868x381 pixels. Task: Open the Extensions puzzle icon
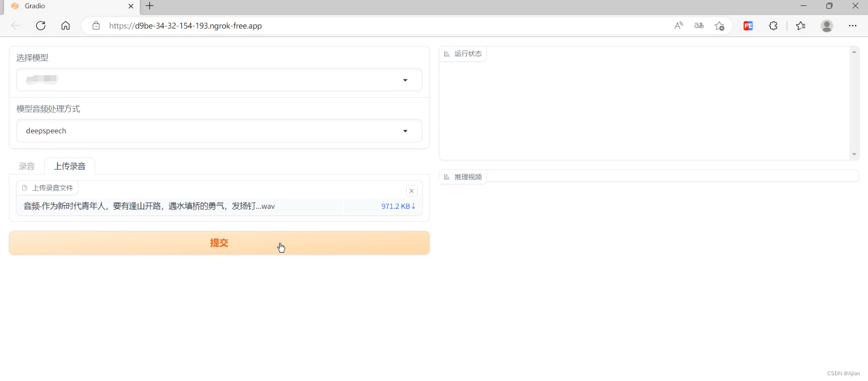[773, 26]
